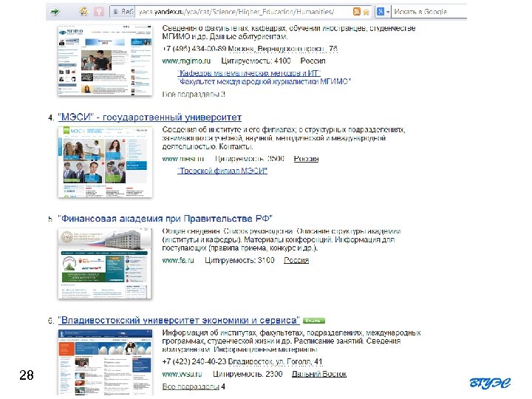This screenshot has height=399, width=532.
Task: Click the orange RSS feed icon
Action: (357, 12)
